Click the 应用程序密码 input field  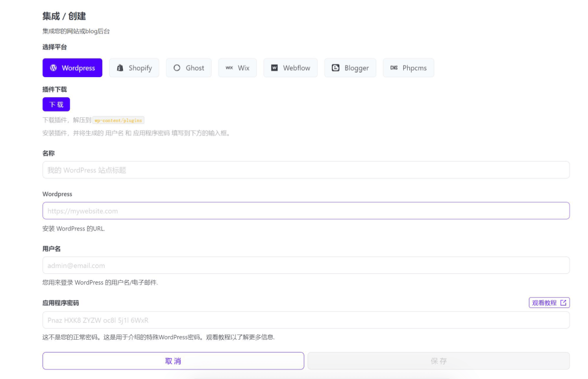306,320
